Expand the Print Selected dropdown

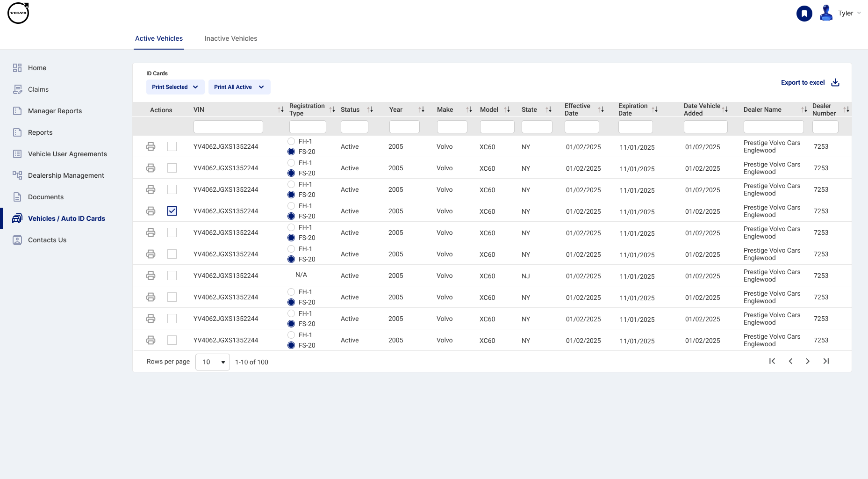[175, 87]
